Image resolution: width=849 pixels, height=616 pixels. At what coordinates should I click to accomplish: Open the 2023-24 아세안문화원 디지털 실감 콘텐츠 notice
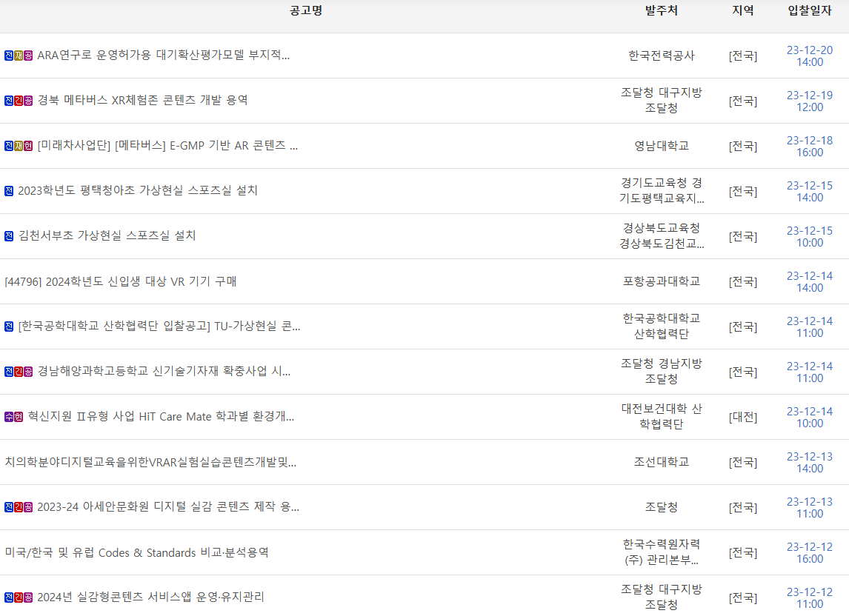click(x=168, y=506)
